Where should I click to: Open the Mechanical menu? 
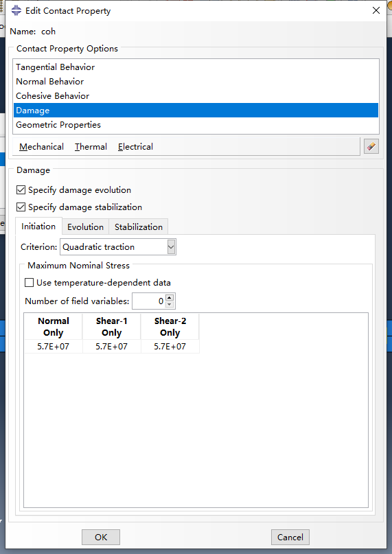pyautogui.click(x=41, y=147)
